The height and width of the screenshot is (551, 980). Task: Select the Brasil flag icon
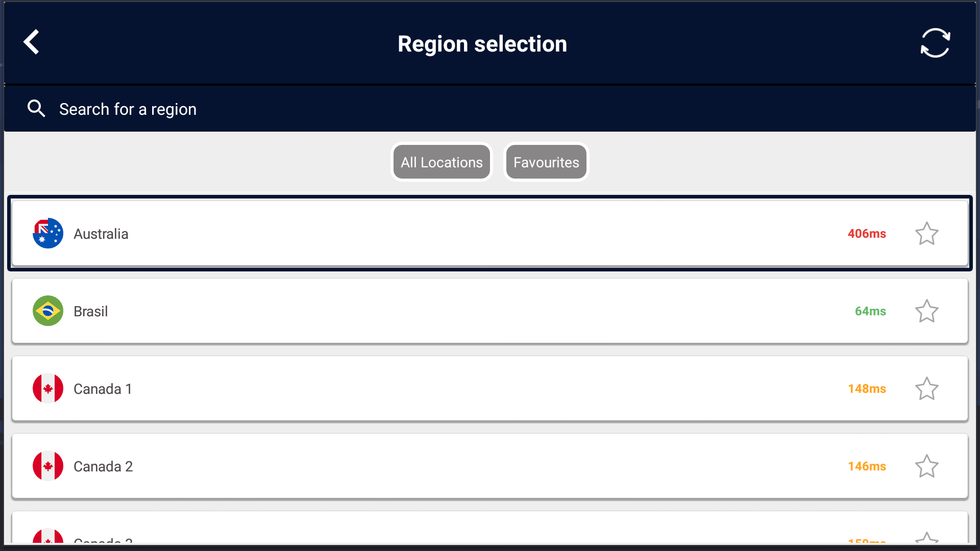tap(48, 311)
